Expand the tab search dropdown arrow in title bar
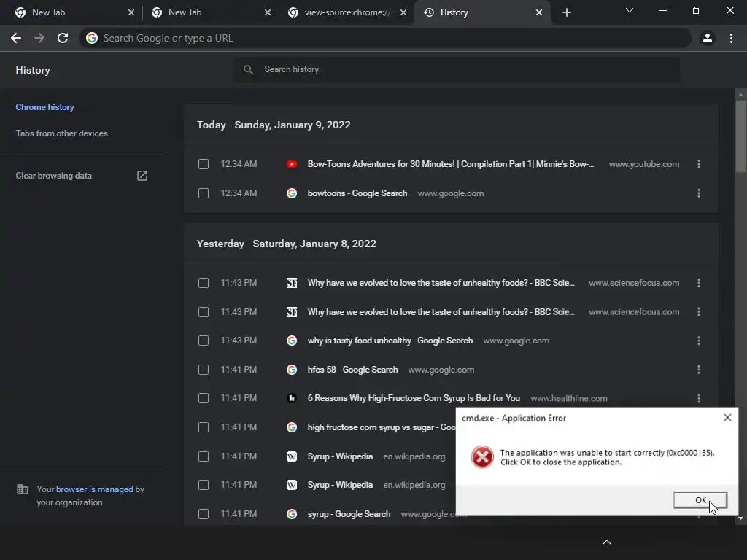 (x=630, y=11)
